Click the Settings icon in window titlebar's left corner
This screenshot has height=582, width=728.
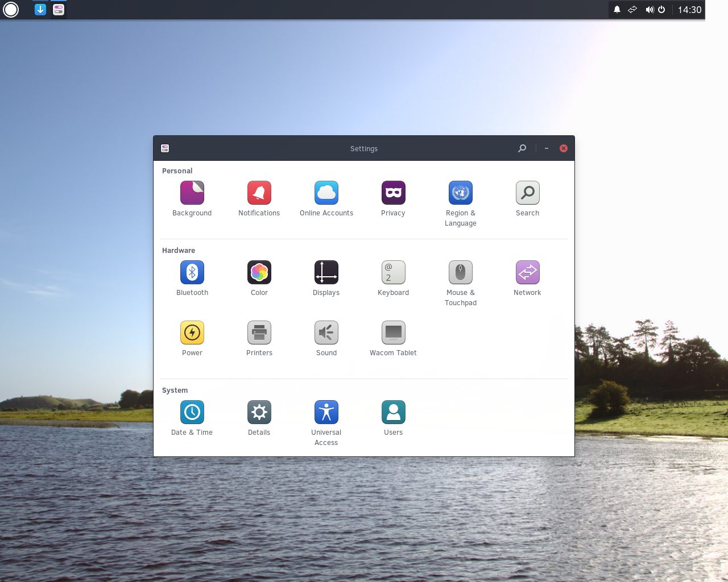[x=165, y=148]
